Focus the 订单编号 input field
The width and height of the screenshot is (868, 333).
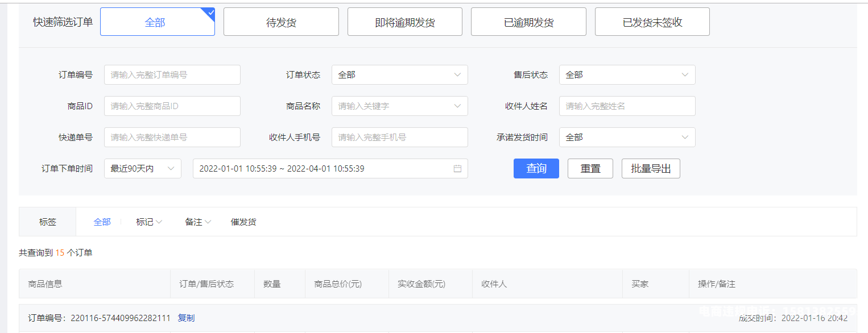click(172, 75)
